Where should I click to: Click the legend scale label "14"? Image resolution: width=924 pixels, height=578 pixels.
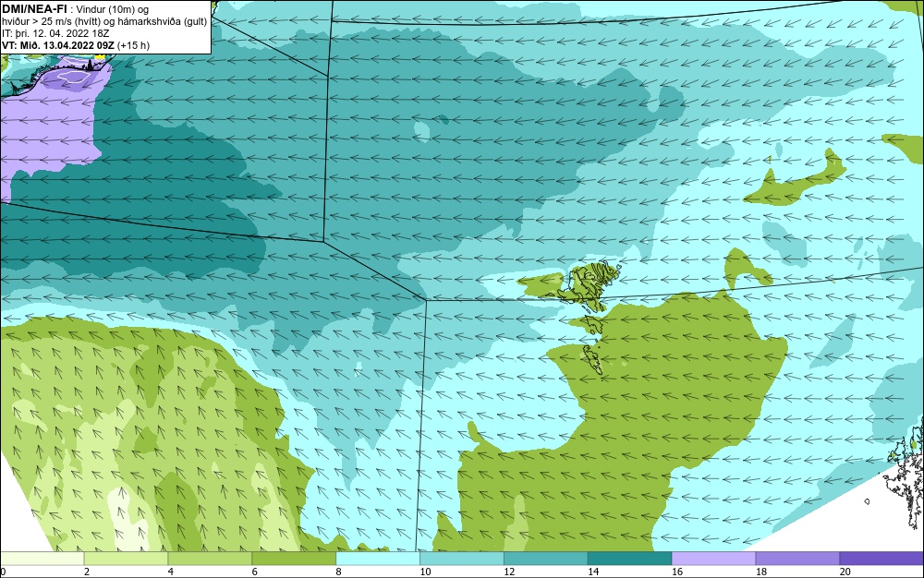593,572
